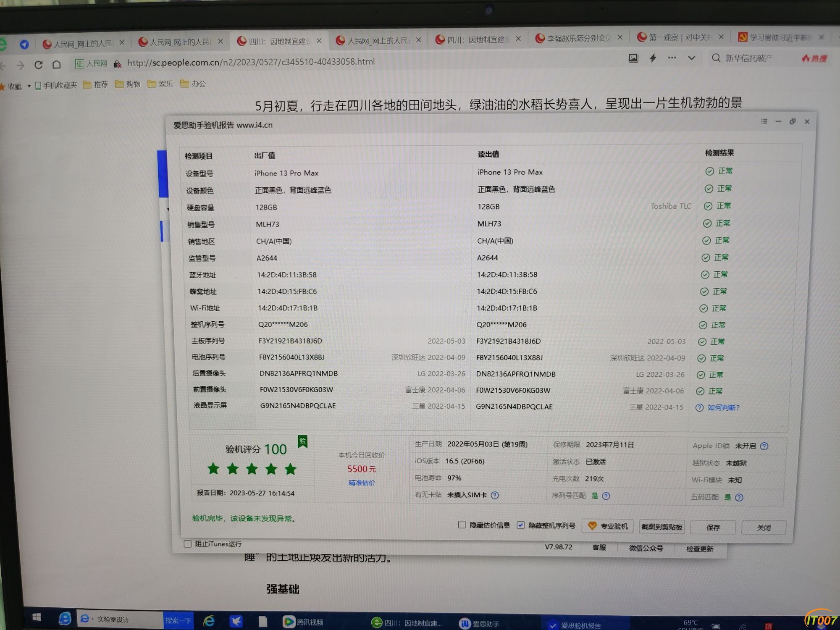Click the green 验 badge icon
This screenshot has width=840, height=630.
(x=302, y=441)
